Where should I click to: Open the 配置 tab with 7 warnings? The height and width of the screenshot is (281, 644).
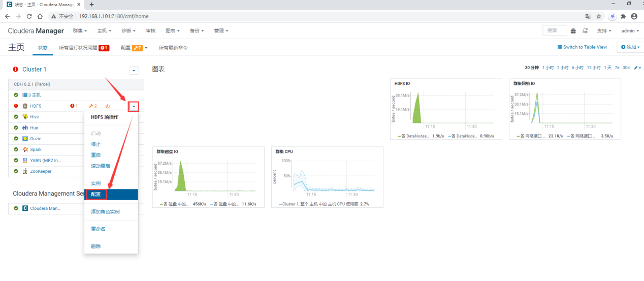pos(134,48)
